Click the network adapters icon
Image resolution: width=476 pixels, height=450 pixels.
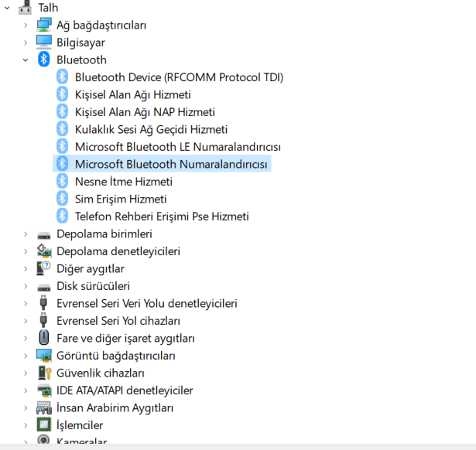[x=43, y=25]
